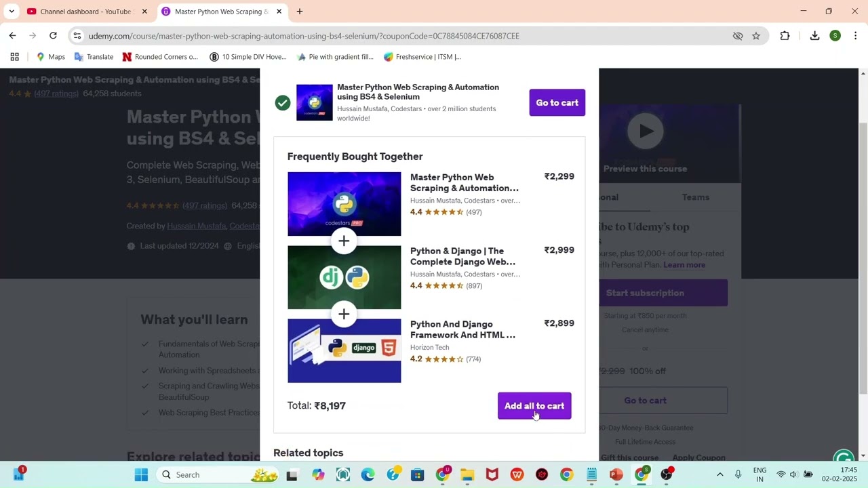Expand the tab search dropdown arrow
This screenshot has width=868, height=488.
[11, 12]
